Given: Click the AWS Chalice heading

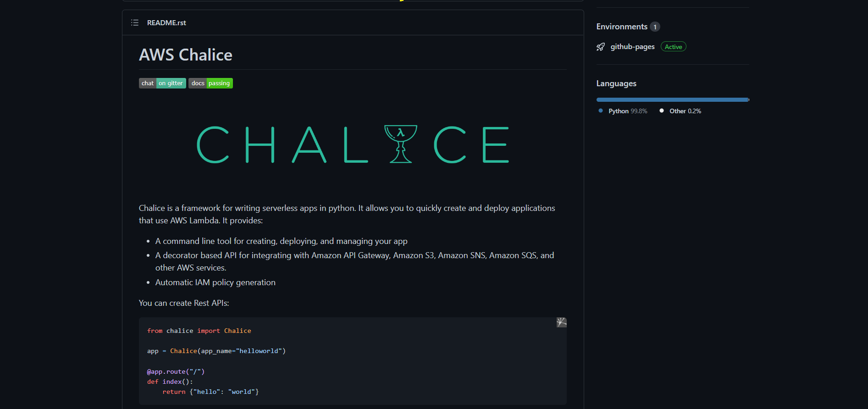Looking at the screenshot, I should tap(186, 55).
